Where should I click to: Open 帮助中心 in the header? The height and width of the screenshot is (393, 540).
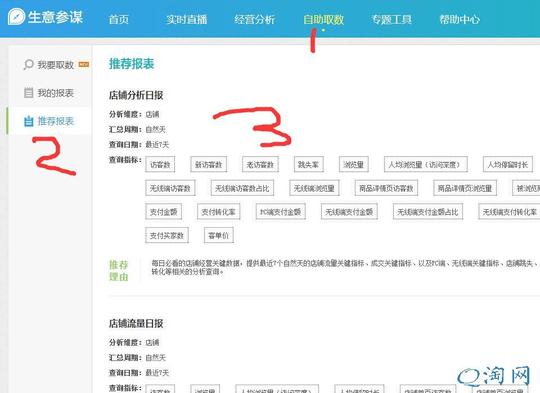coord(459,19)
